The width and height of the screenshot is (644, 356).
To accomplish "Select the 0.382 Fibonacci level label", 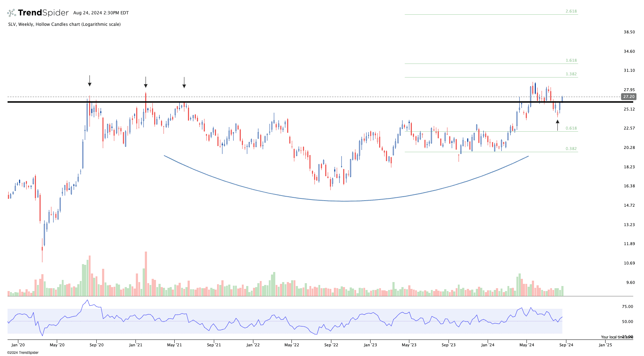I will pyautogui.click(x=571, y=149).
